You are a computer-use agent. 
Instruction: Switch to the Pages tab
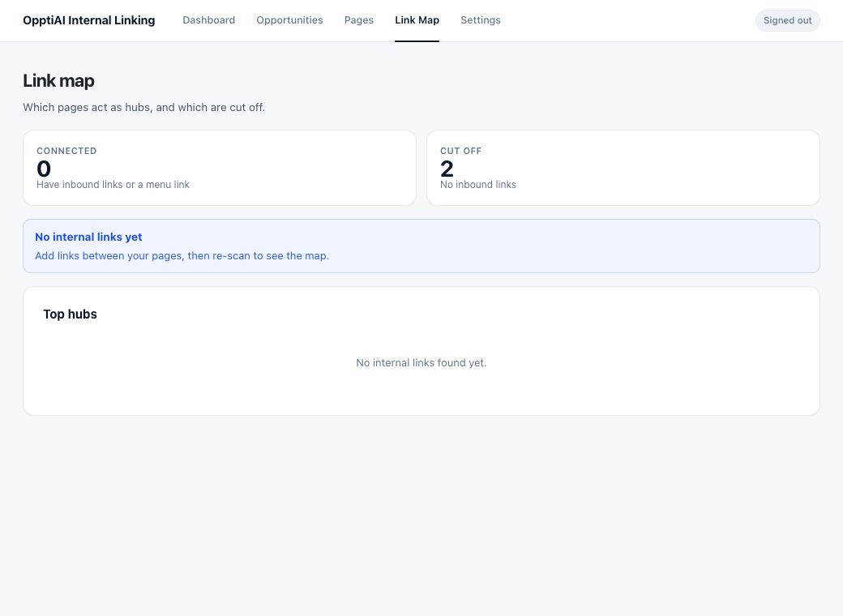point(359,20)
